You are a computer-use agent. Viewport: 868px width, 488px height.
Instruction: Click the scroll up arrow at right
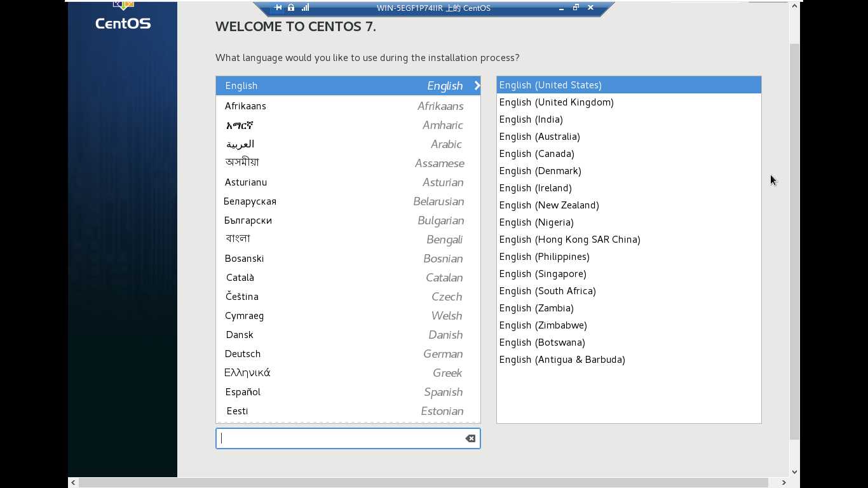coord(794,6)
